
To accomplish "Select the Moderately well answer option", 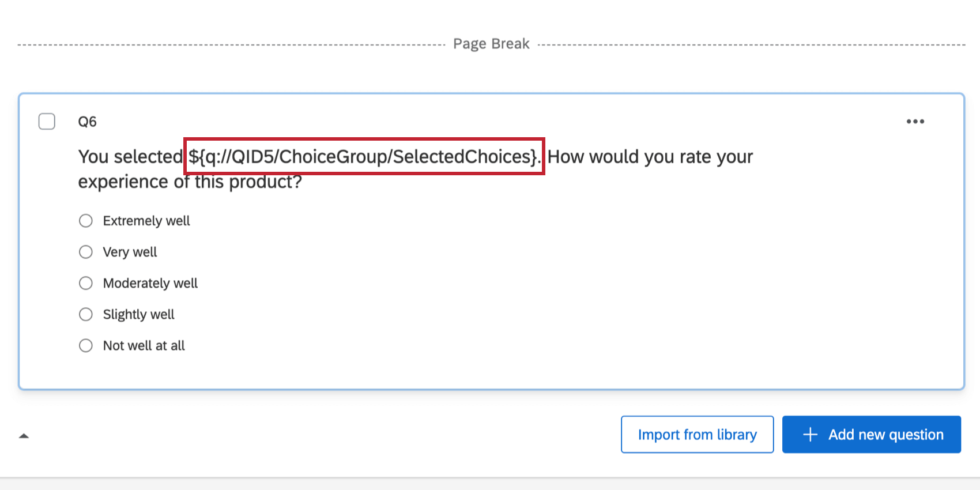I will (85, 283).
